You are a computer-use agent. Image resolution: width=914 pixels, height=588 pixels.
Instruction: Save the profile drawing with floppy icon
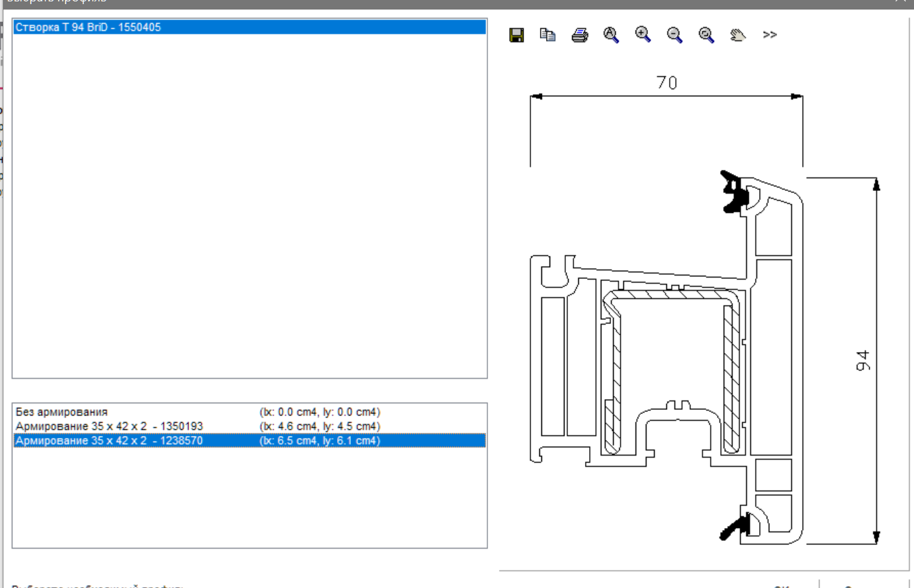pos(517,35)
